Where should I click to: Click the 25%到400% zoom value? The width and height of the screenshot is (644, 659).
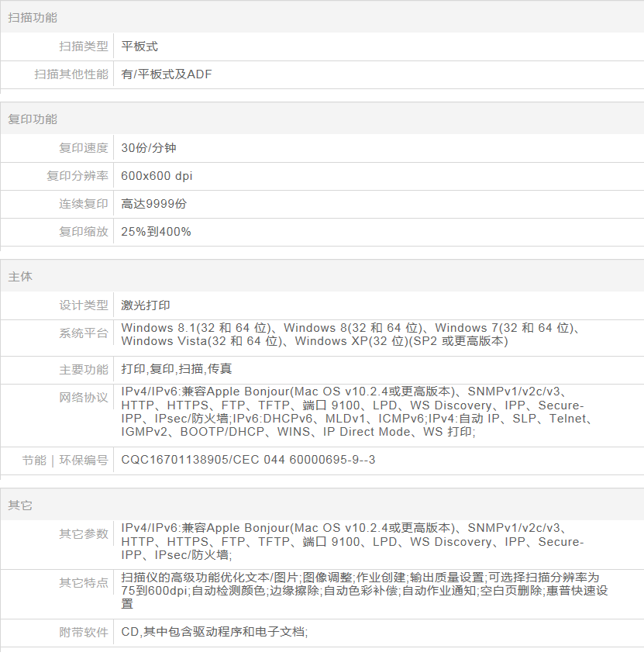pos(156,232)
